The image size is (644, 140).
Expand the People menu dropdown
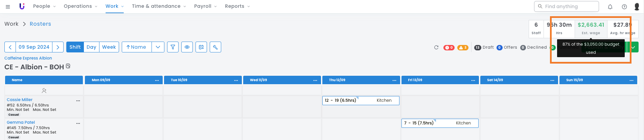pyautogui.click(x=44, y=6)
